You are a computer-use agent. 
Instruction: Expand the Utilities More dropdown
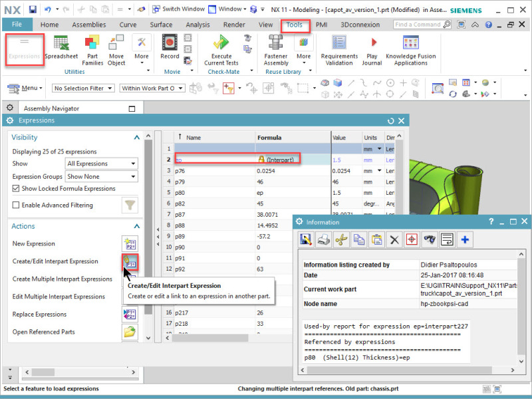tap(142, 51)
